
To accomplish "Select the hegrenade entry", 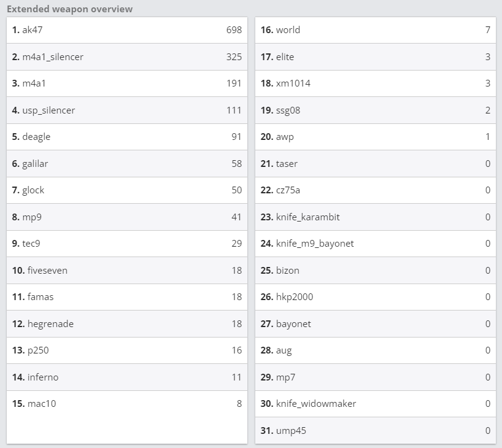I will tap(127, 324).
